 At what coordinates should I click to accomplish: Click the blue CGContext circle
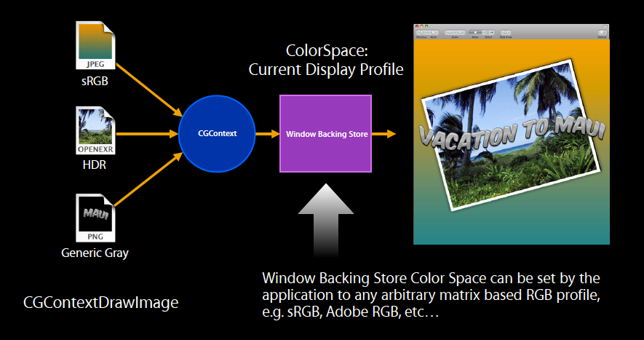point(216,133)
